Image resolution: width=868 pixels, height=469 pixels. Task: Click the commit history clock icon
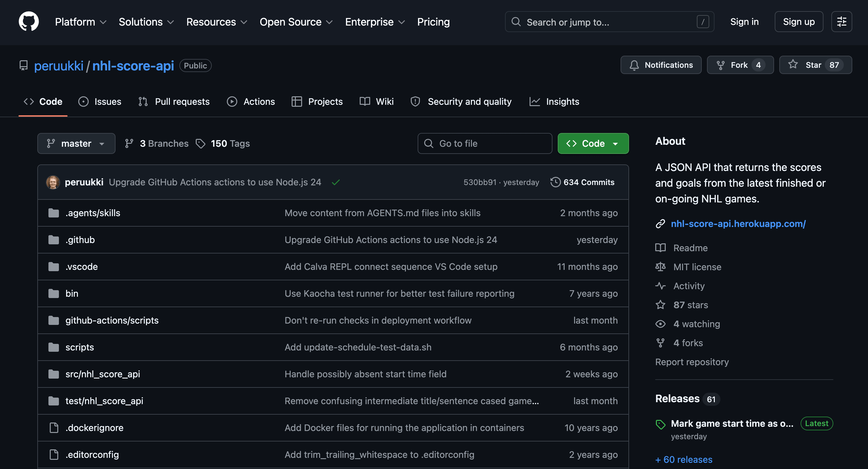555,182
